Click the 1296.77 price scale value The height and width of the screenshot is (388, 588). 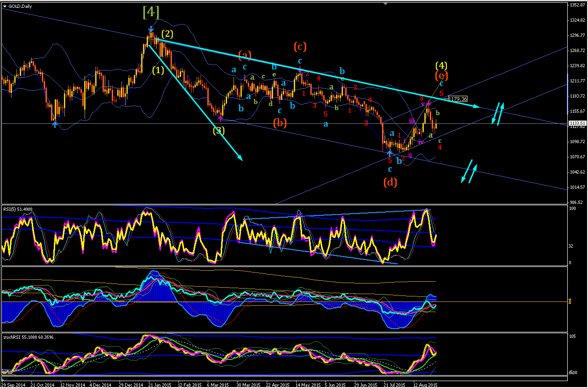click(x=577, y=35)
